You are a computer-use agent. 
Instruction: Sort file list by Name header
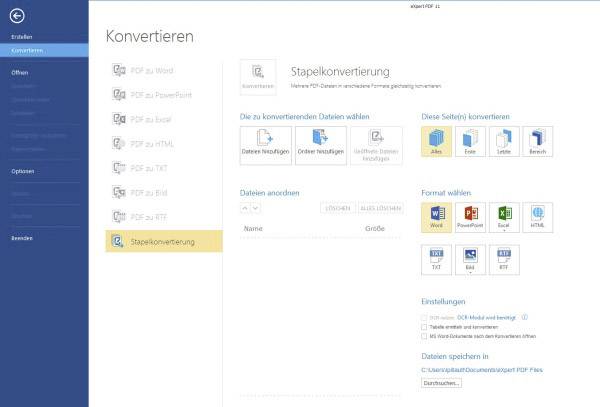pyautogui.click(x=253, y=228)
